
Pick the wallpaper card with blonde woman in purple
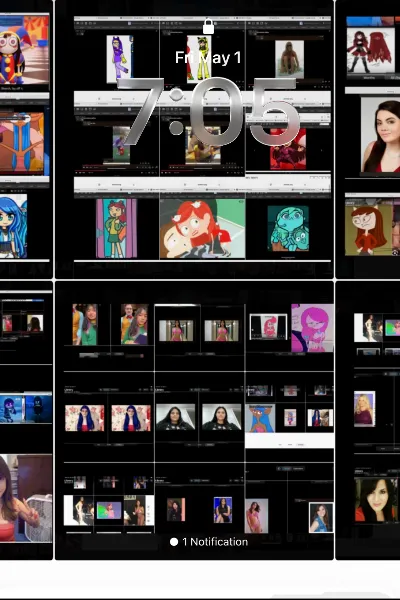pyautogui.click(x=368, y=420)
